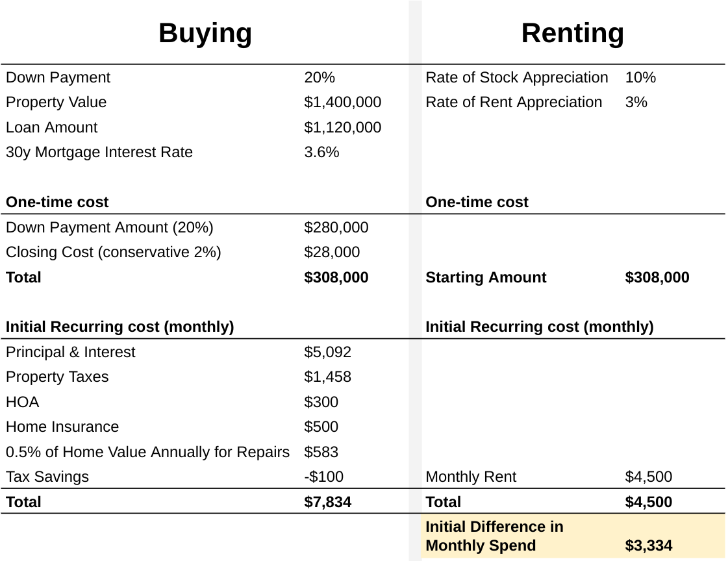The width and height of the screenshot is (728, 561).
Task: Select the Property Value $1,400,000 cell
Action: pyautogui.click(x=342, y=103)
